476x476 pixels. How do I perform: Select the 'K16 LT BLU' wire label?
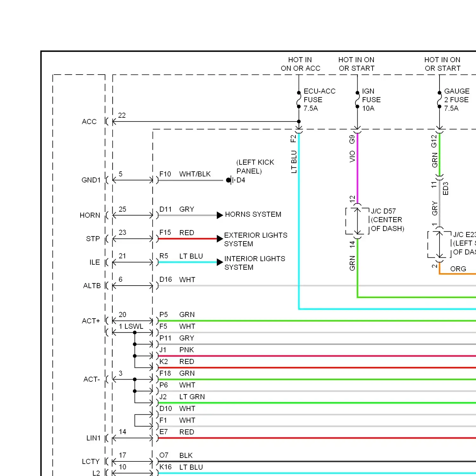coord(181,467)
